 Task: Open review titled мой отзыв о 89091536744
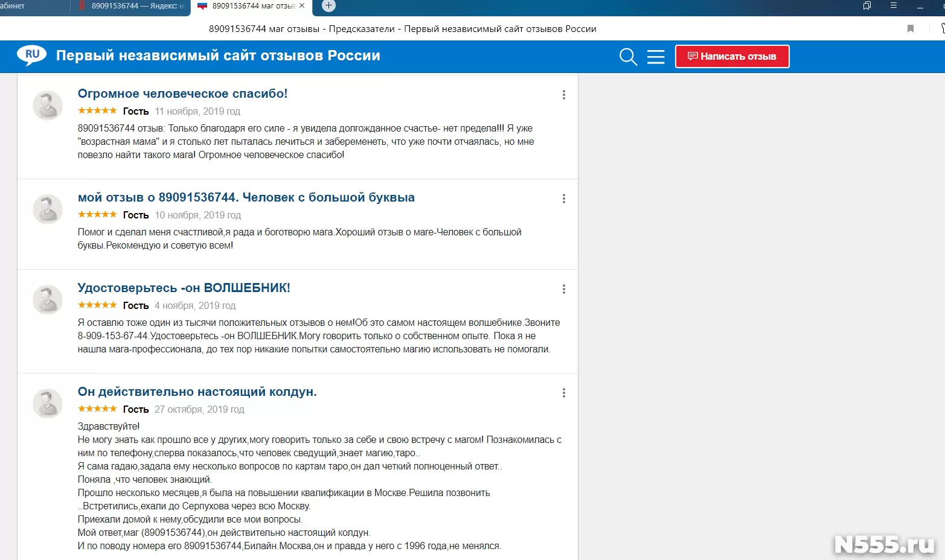pos(246,197)
